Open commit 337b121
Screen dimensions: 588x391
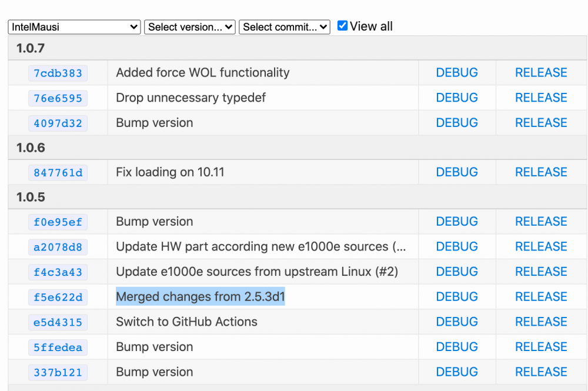(x=58, y=373)
